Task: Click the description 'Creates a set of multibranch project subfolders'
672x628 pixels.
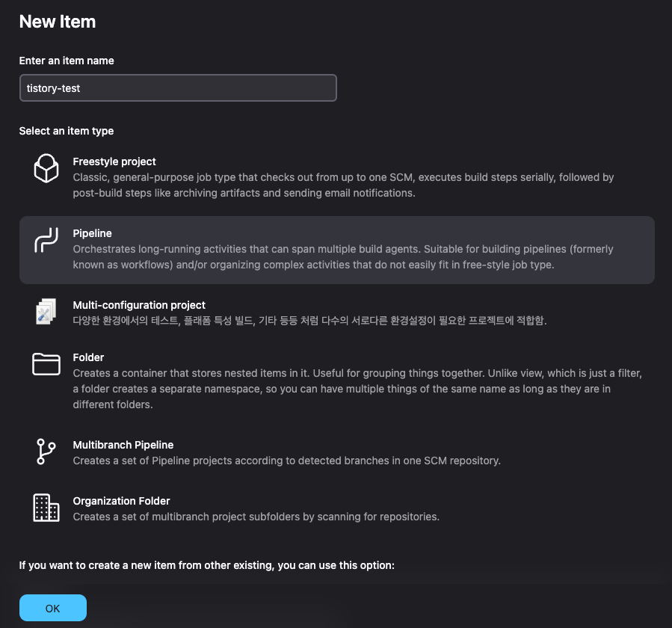Action: pos(256,517)
